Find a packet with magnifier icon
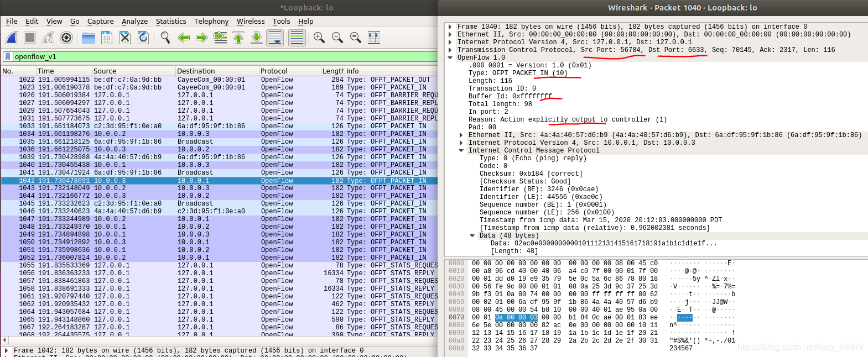 [x=165, y=38]
